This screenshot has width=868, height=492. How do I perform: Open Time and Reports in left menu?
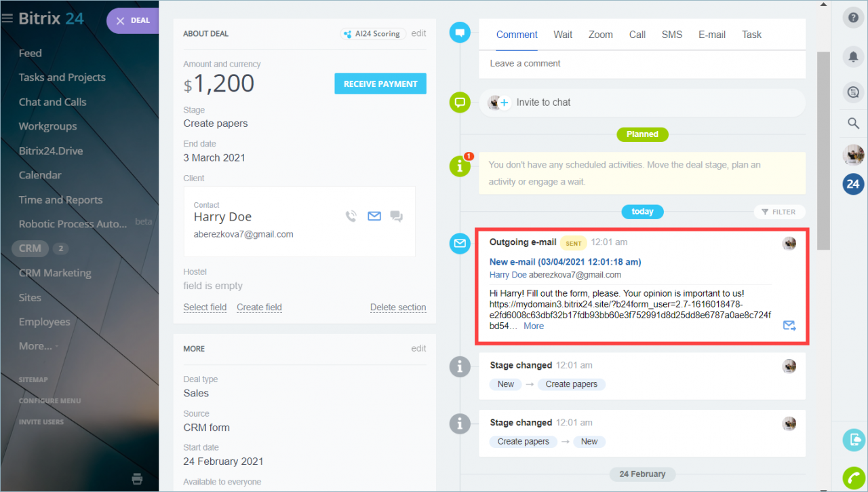tap(60, 200)
